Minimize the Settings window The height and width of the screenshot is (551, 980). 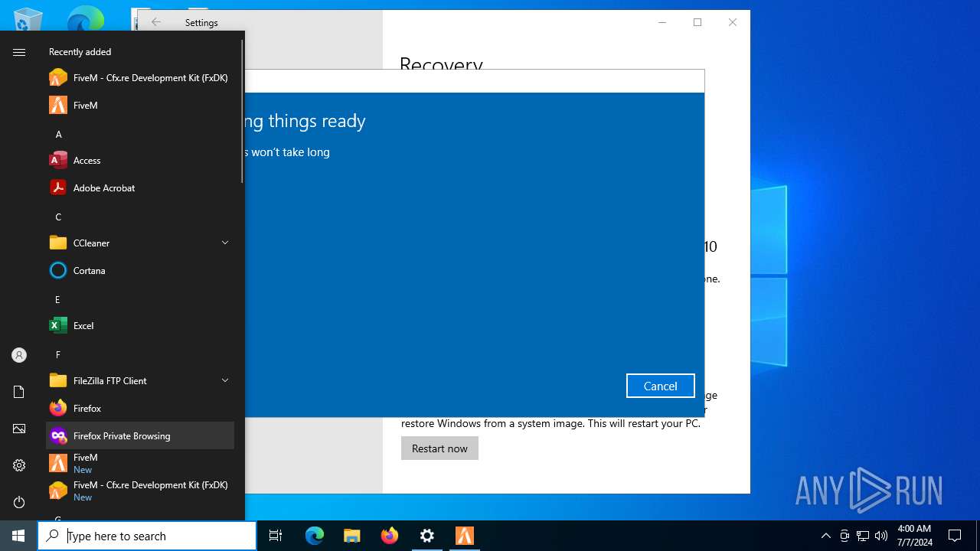pos(662,22)
